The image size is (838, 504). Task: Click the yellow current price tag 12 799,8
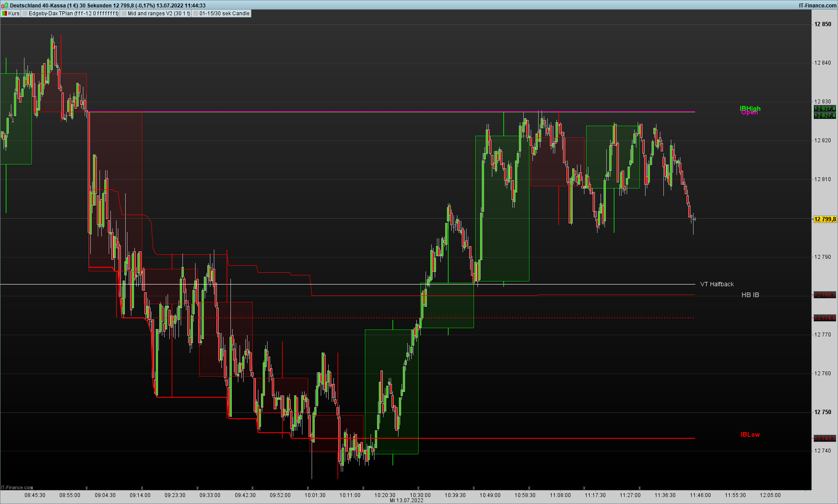click(824, 219)
